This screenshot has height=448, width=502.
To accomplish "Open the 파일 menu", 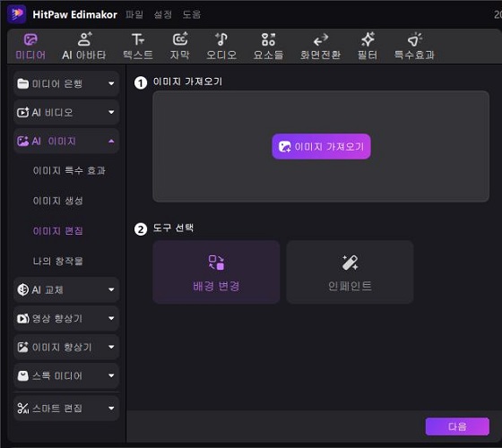I will 134,14.
